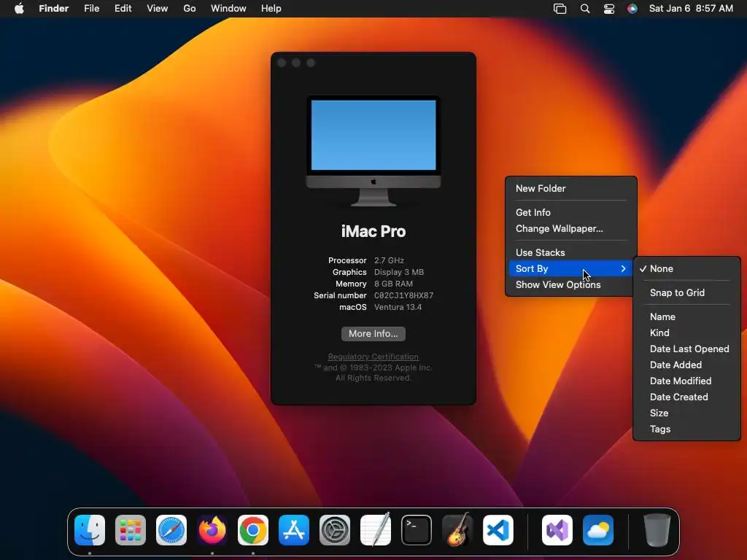This screenshot has width=747, height=560.
Task: Click the More Info... button
Action: 373,334
